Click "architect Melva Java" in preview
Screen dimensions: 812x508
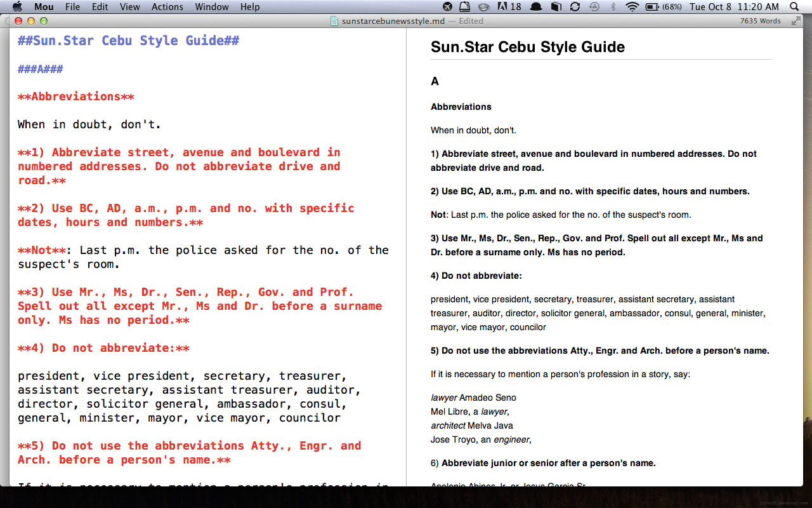click(472, 425)
